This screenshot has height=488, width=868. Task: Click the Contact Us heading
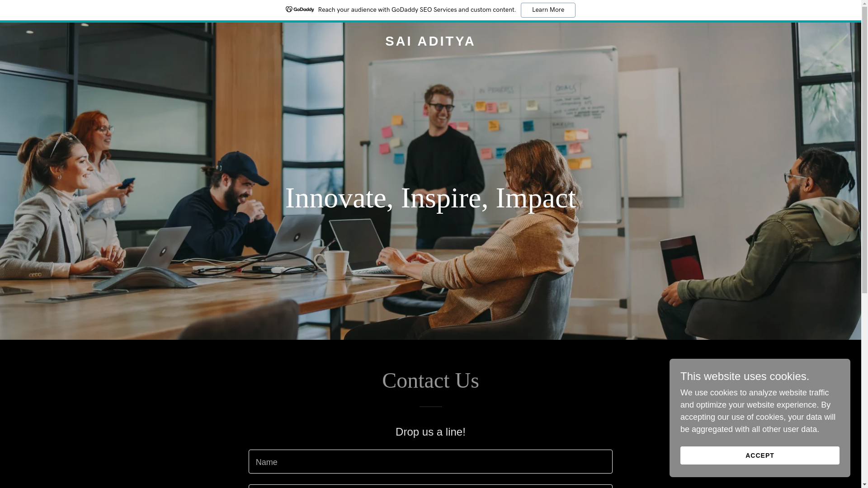tap(430, 380)
